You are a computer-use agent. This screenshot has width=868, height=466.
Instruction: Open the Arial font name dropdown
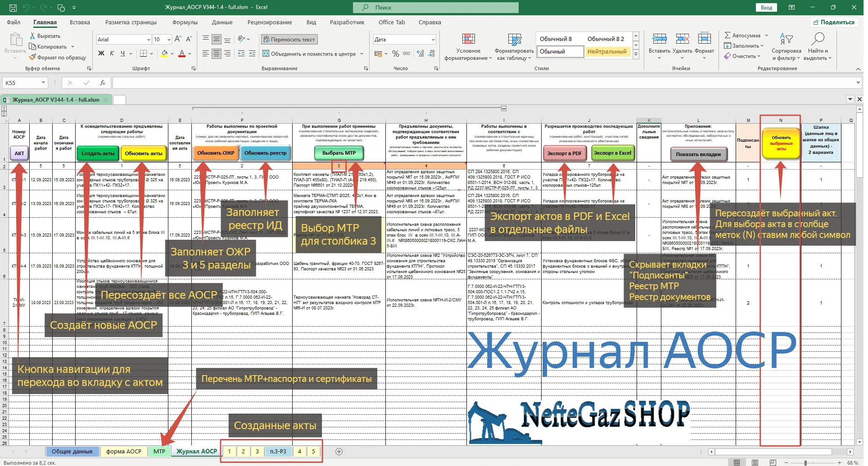click(x=149, y=40)
